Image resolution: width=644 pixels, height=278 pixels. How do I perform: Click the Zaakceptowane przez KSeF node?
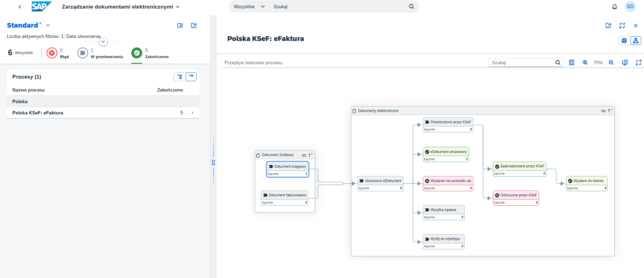click(519, 166)
